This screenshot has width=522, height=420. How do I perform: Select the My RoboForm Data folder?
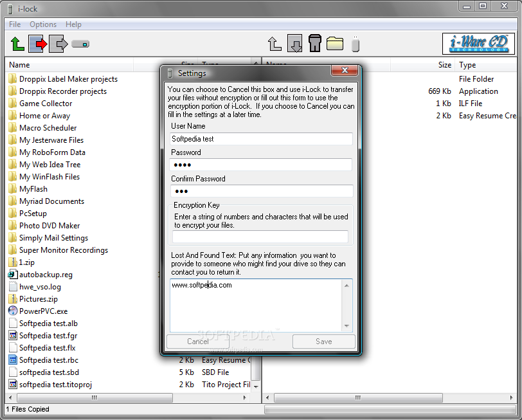click(x=52, y=152)
